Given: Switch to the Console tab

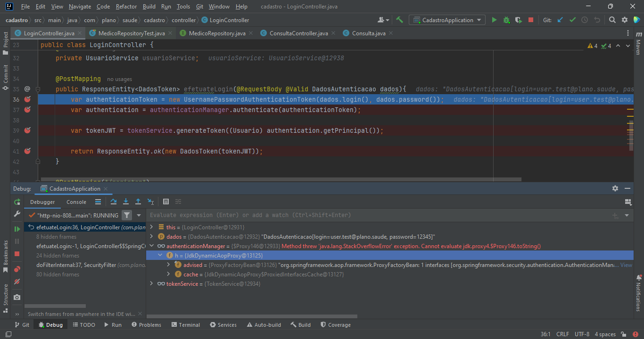Looking at the screenshot, I should coord(76,202).
